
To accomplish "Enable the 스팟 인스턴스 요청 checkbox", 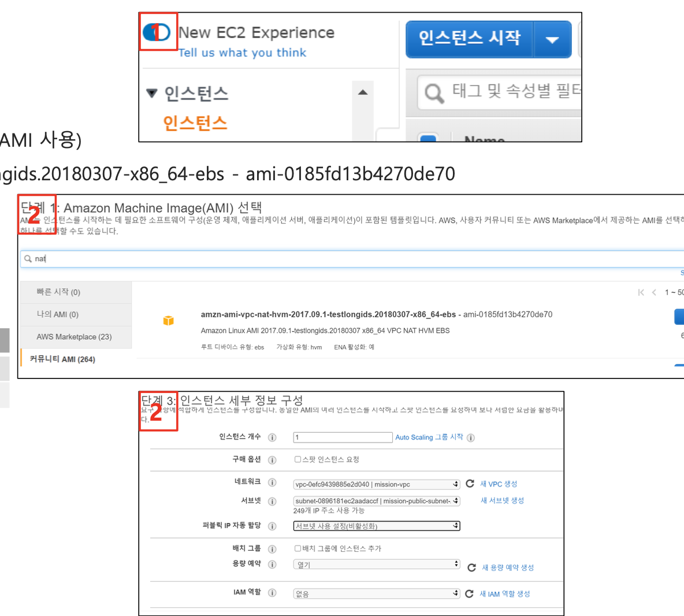I will click(x=298, y=459).
